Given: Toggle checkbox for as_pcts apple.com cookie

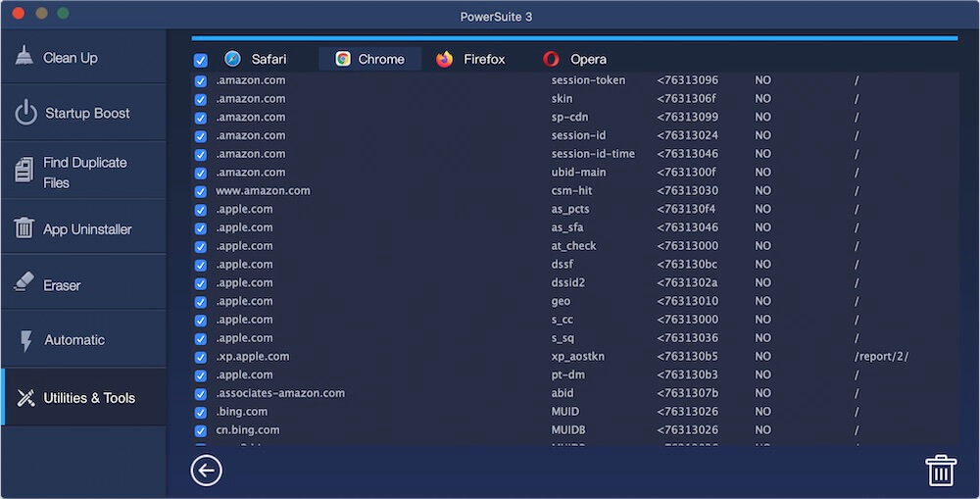Looking at the screenshot, I should (x=201, y=210).
